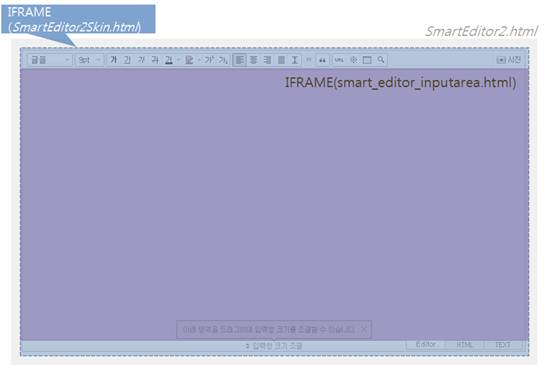Screen dimensions: 557x365
Task: Switch to the TEXT tab
Action: 503,345
